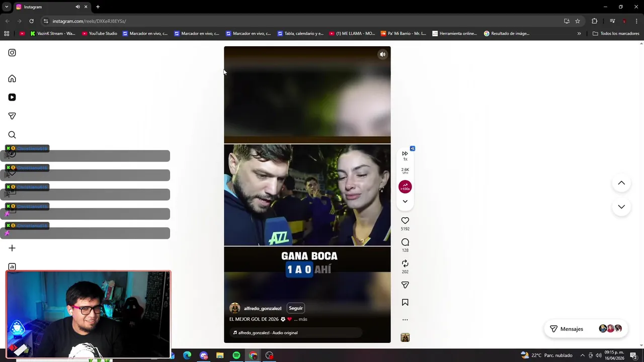Reload the page with the refresh button
The image size is (644, 362).
(x=31, y=21)
